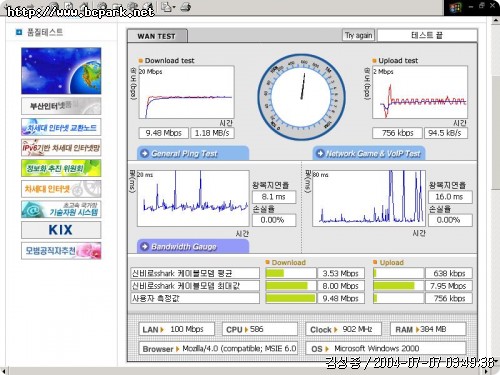This screenshot has width=500, height=375.
Task: Select the Browser Mozilla/4.0 info box
Action: [x=218, y=349]
